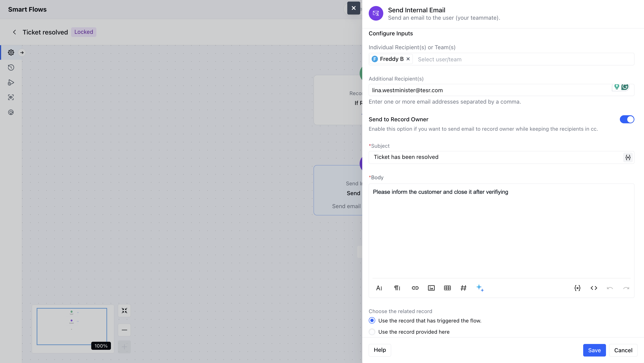Screen dimensions: 644x363
Task: Toggle Send to Record Owner switch
Action: 627,119
